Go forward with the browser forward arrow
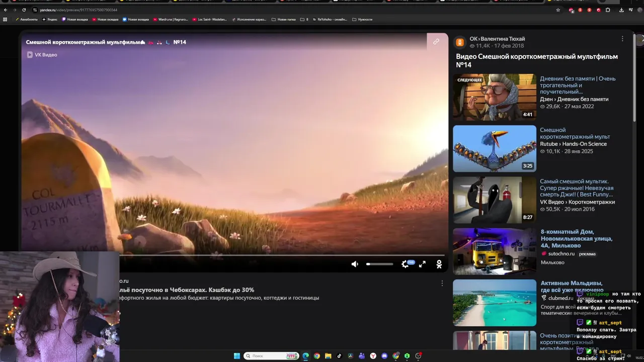Image resolution: width=644 pixels, height=362 pixels. click(x=14, y=10)
